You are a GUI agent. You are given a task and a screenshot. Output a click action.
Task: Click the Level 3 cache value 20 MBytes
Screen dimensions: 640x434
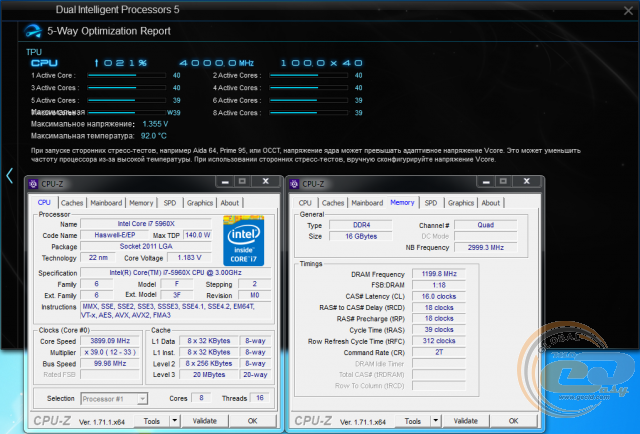(209, 374)
